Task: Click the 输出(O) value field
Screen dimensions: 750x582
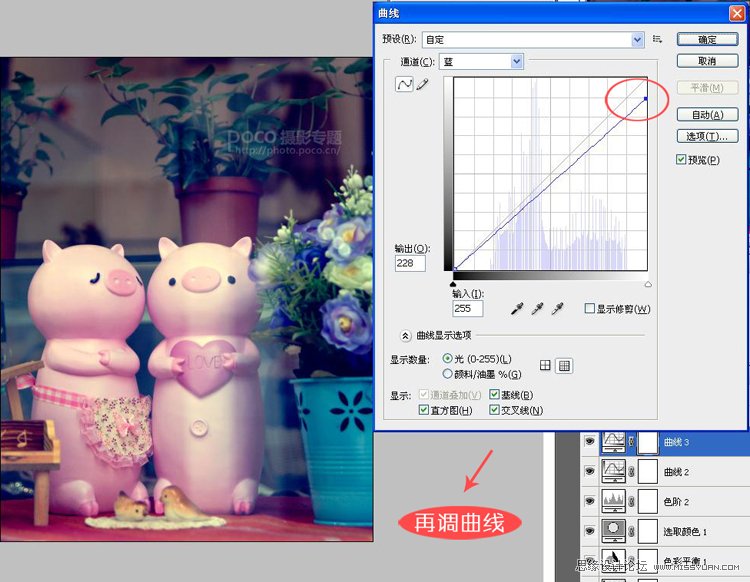Action: [x=410, y=263]
